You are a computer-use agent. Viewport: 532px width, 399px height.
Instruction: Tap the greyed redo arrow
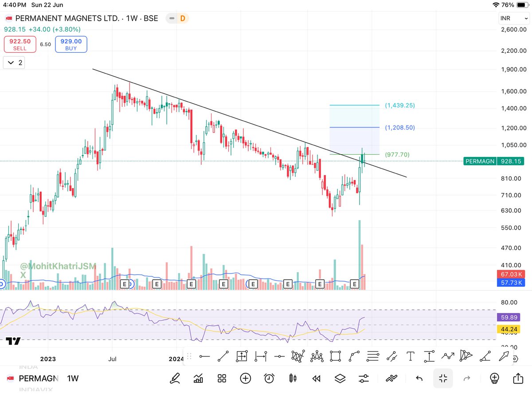(x=466, y=379)
